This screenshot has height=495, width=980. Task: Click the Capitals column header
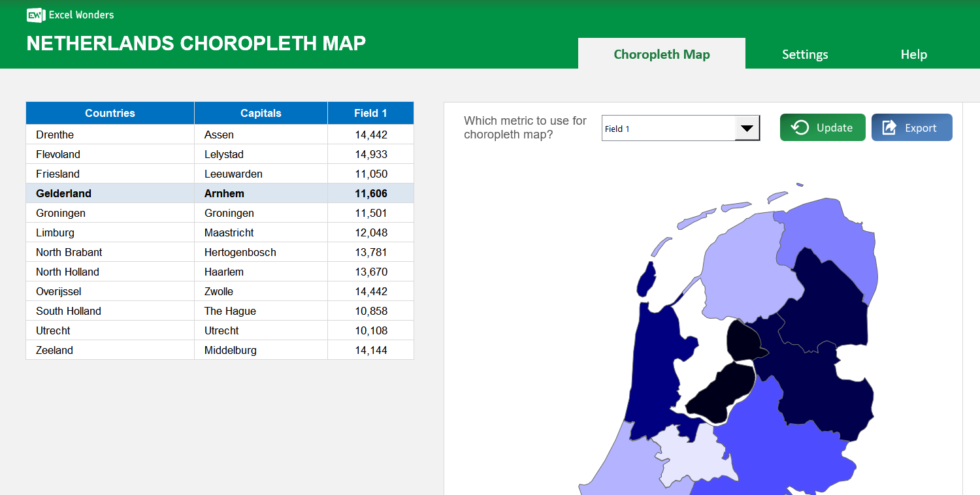point(260,112)
